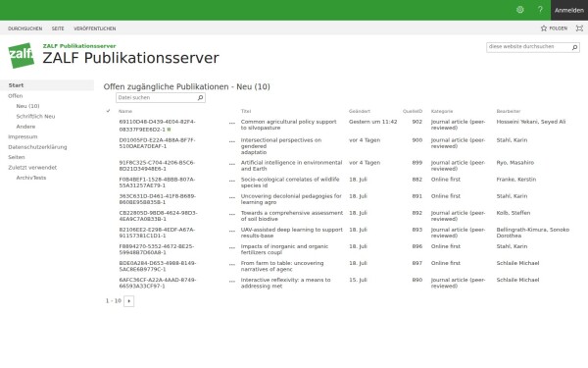Open ellipsis menu for Socio-ecological correlates row

[232, 181]
